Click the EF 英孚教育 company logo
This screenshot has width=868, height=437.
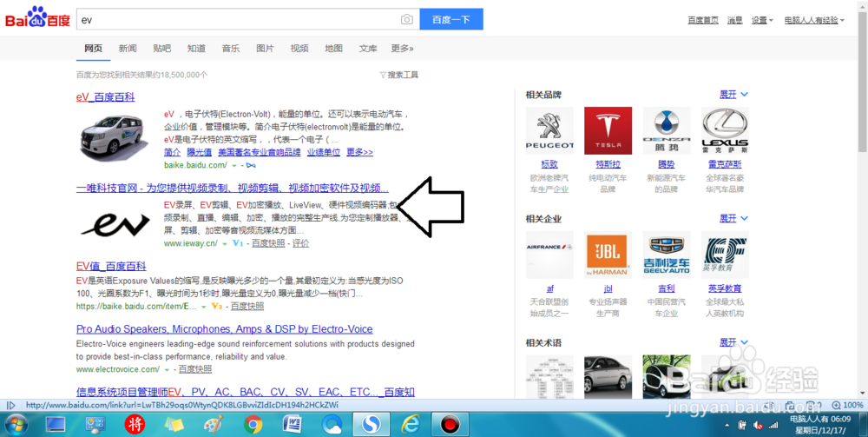pyautogui.click(x=725, y=255)
